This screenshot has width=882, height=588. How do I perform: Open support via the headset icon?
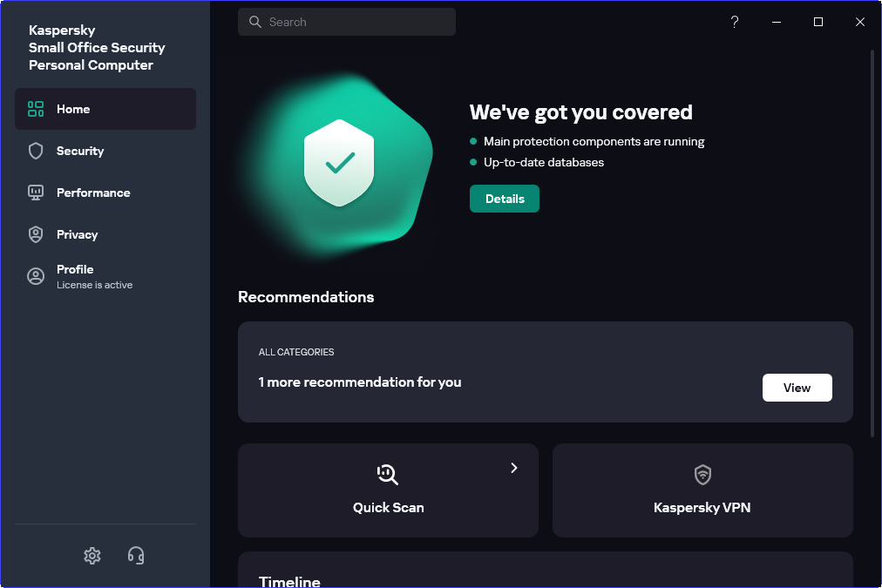(x=136, y=555)
